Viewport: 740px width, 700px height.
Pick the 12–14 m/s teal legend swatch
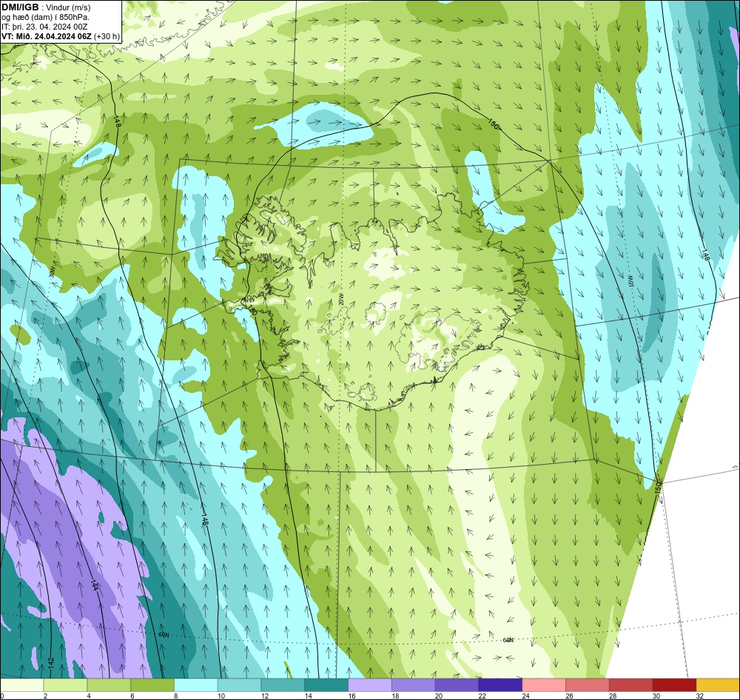tap(283, 685)
